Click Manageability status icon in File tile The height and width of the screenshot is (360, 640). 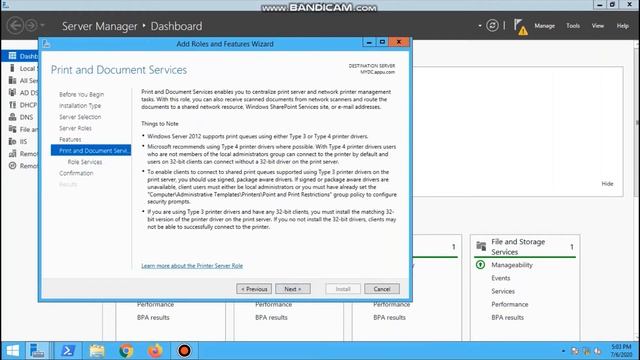[x=480, y=264]
